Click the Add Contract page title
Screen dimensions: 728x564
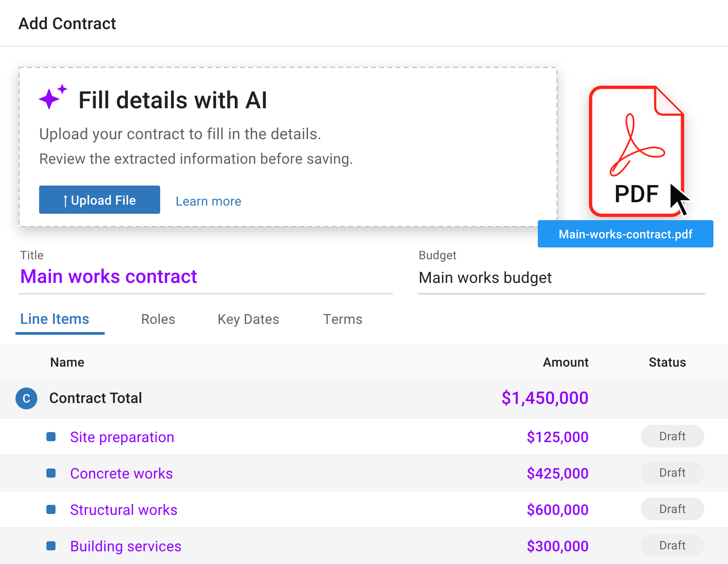[67, 23]
